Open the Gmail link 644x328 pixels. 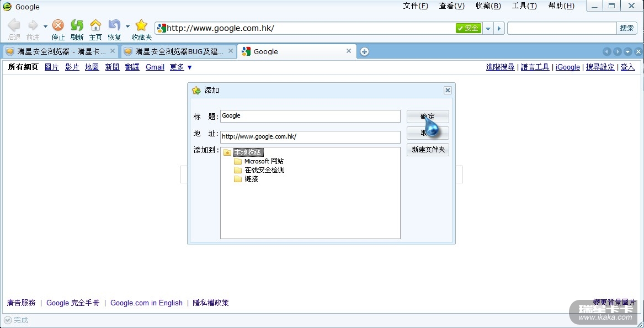155,67
